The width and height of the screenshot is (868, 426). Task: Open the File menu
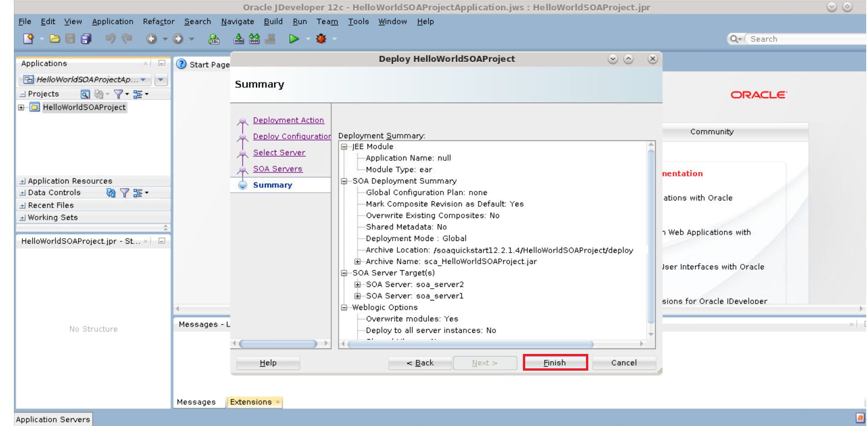(25, 22)
